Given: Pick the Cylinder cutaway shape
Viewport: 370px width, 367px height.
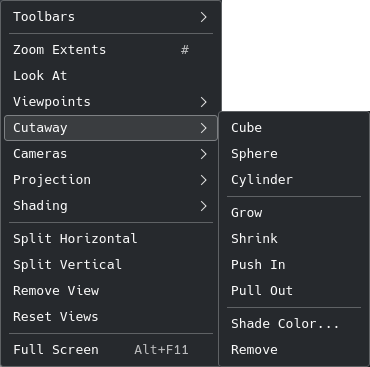Looking at the screenshot, I should tap(294, 180).
